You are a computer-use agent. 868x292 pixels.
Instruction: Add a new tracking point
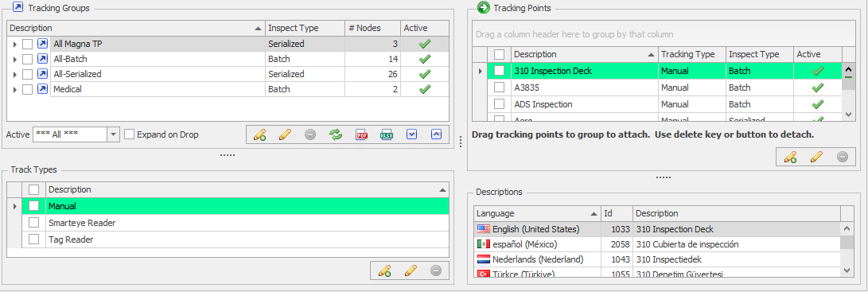coord(791,157)
